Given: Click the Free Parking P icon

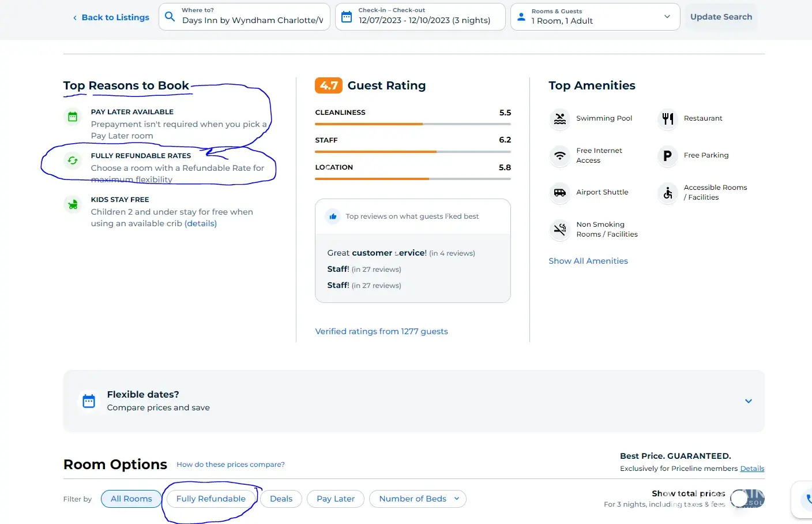Looking at the screenshot, I should (x=667, y=156).
